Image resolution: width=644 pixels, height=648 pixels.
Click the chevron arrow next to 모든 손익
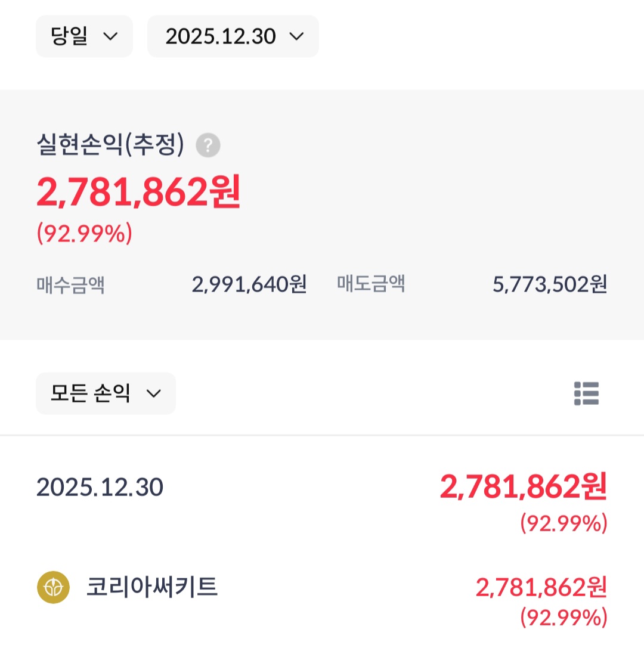tap(154, 393)
